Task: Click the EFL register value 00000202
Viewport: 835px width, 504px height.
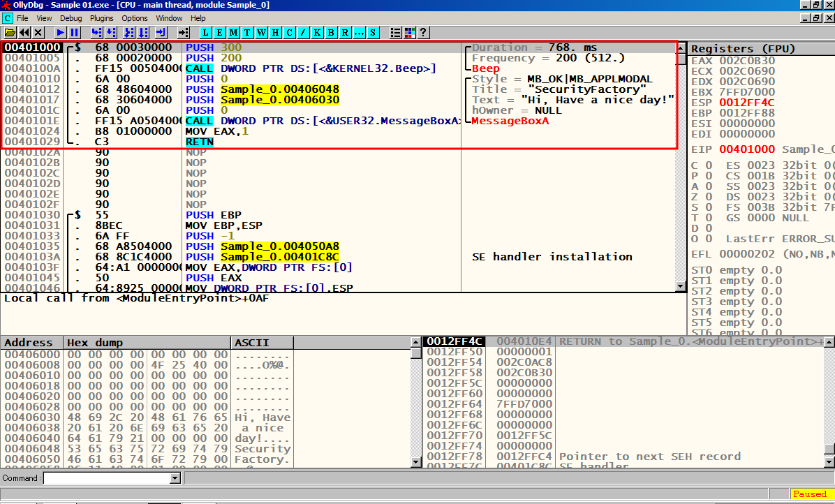Action: [747, 254]
